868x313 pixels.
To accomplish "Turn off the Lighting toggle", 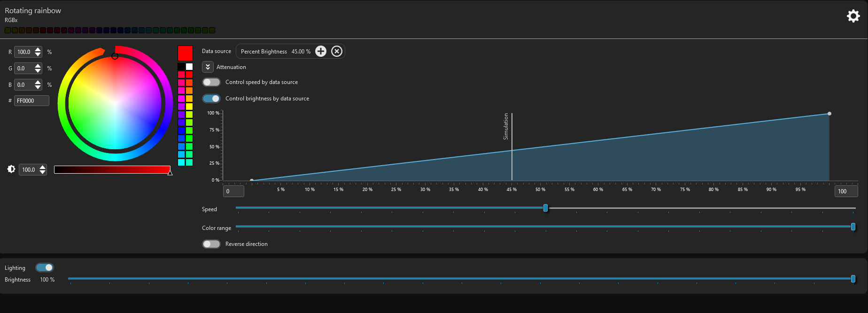I will pos(45,267).
